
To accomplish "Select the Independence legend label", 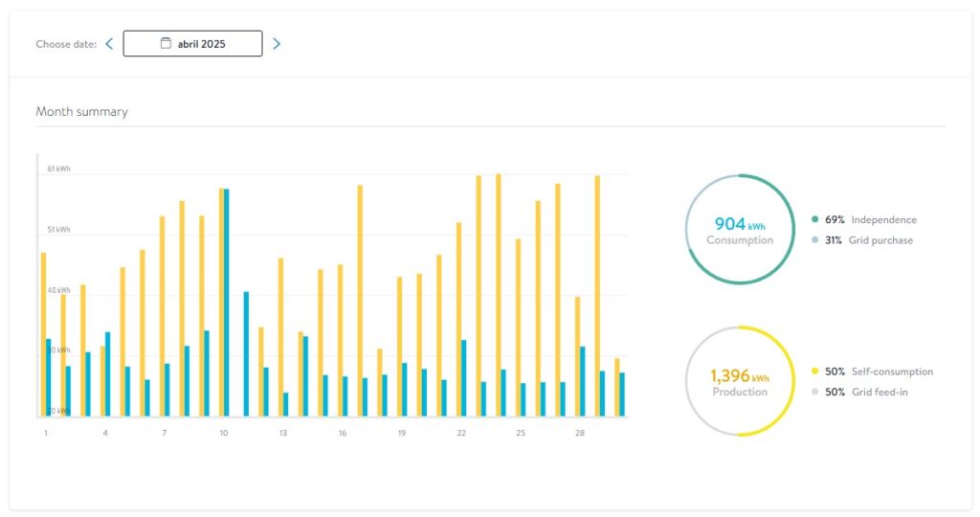I will point(882,220).
